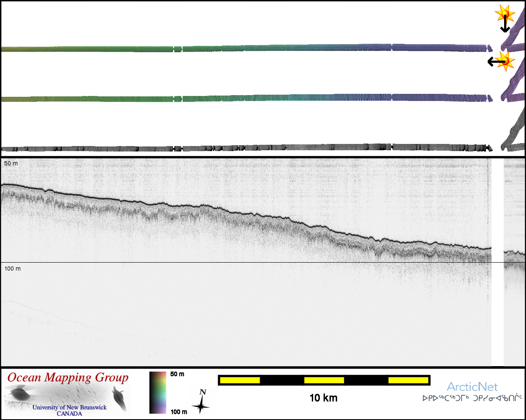
Task: Click the lower starburst marker
Action: coord(506,61)
